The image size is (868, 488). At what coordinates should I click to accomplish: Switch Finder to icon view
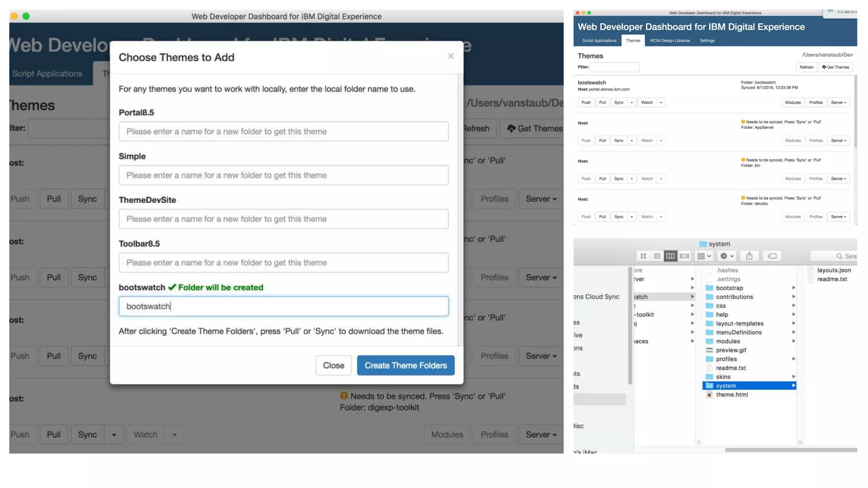643,256
